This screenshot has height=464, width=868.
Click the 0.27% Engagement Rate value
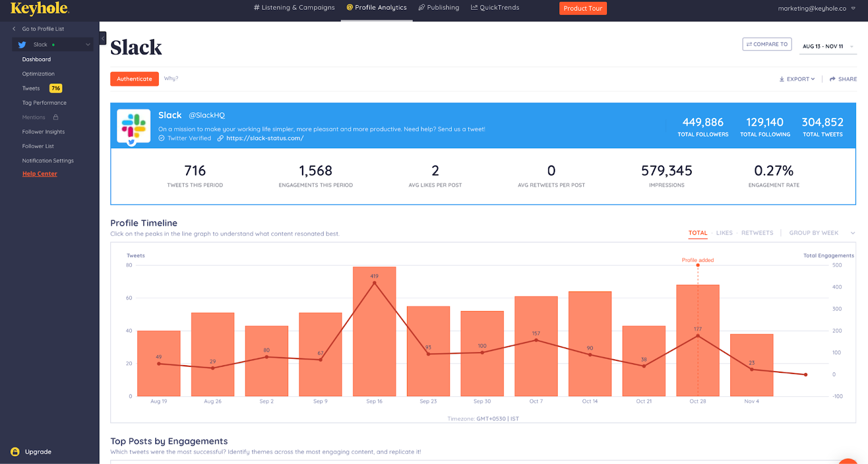coord(774,171)
